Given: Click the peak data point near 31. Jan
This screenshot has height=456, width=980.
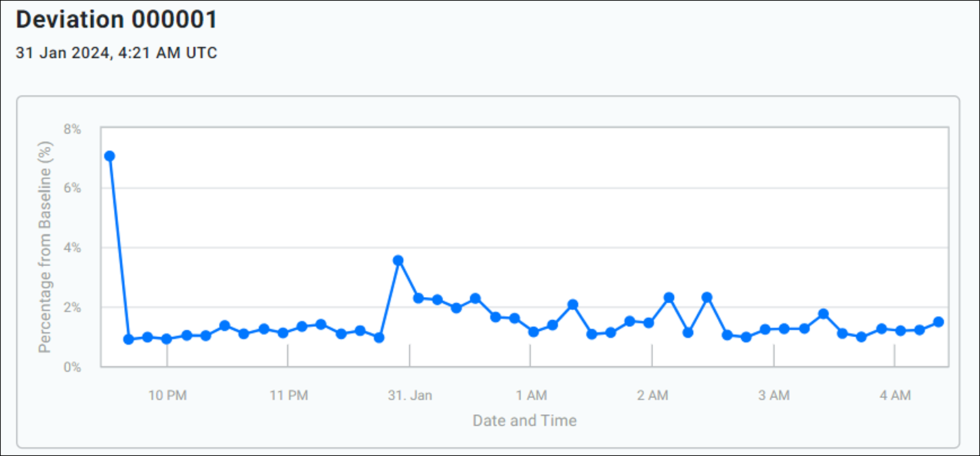Looking at the screenshot, I should (398, 260).
